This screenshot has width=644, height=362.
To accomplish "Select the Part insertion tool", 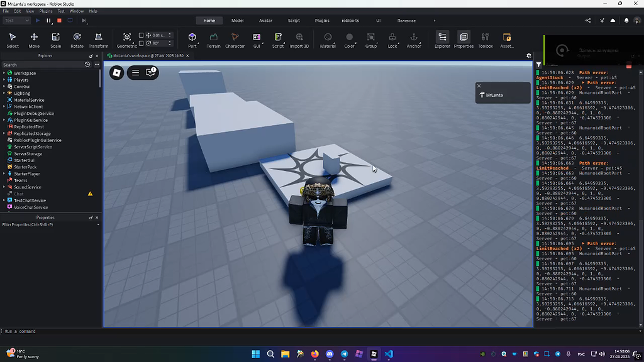I will point(191,39).
